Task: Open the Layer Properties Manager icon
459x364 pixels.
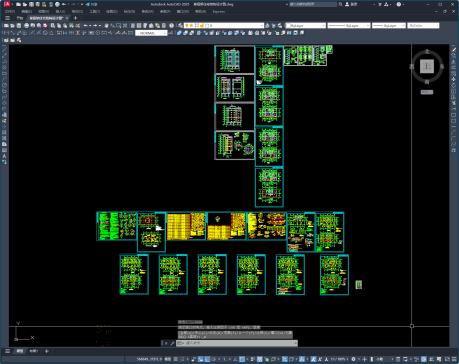Action: pos(180,25)
